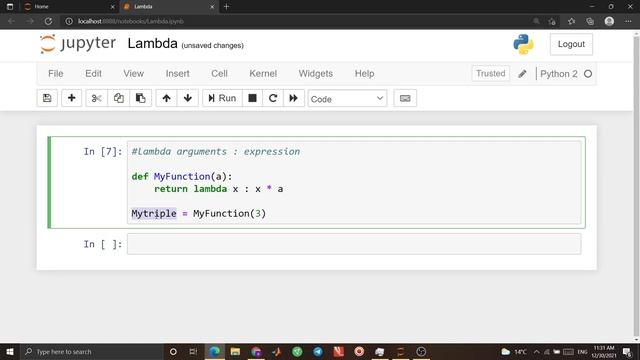Paste cells below icon
The height and width of the screenshot is (360, 640).
(x=140, y=98)
